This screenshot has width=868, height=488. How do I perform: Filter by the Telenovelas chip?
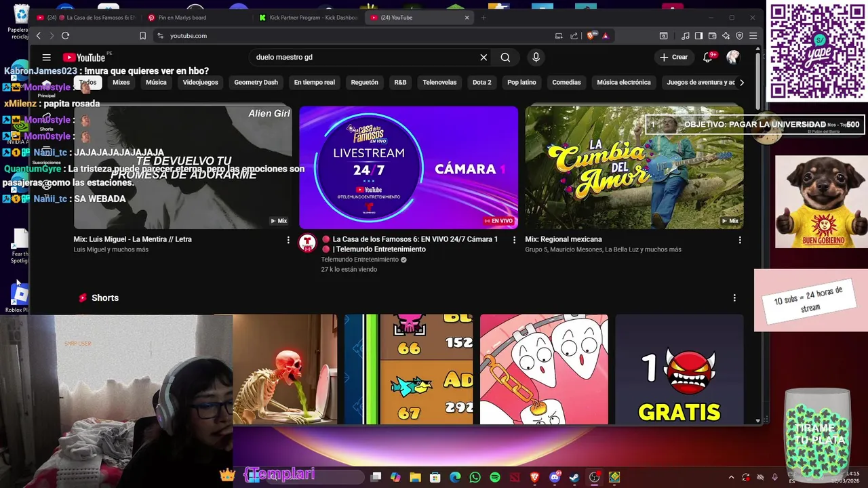pos(439,83)
